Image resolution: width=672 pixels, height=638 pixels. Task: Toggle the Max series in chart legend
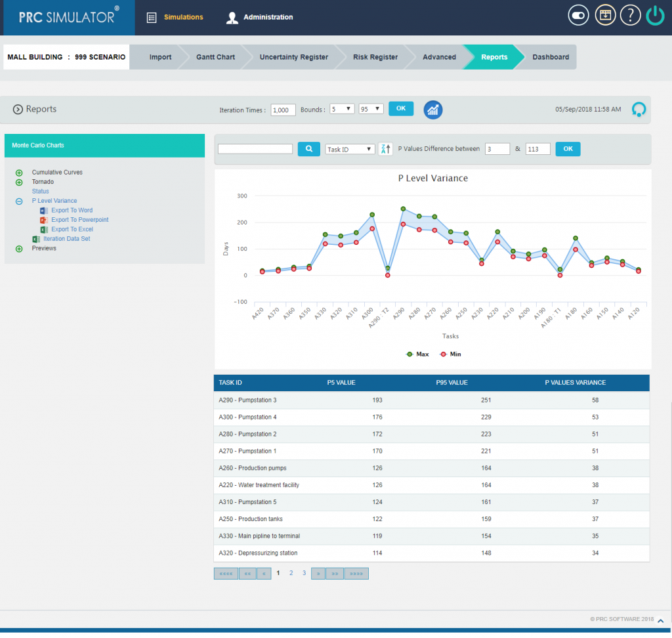tap(417, 354)
